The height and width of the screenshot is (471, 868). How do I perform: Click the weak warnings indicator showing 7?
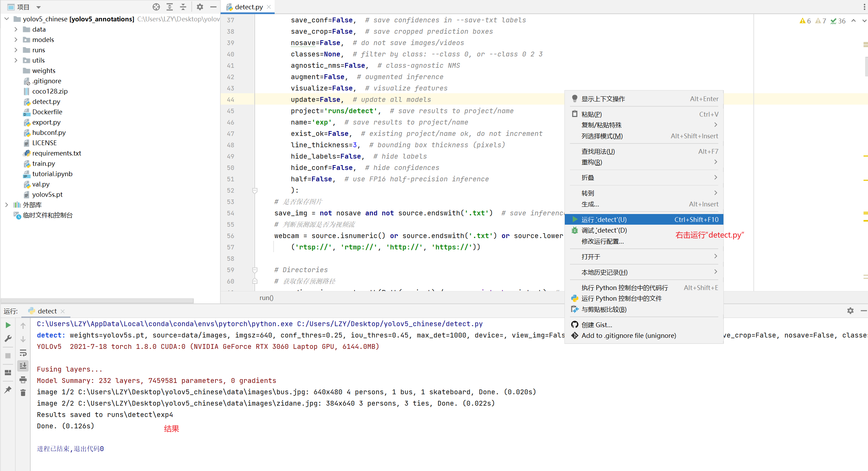point(821,21)
